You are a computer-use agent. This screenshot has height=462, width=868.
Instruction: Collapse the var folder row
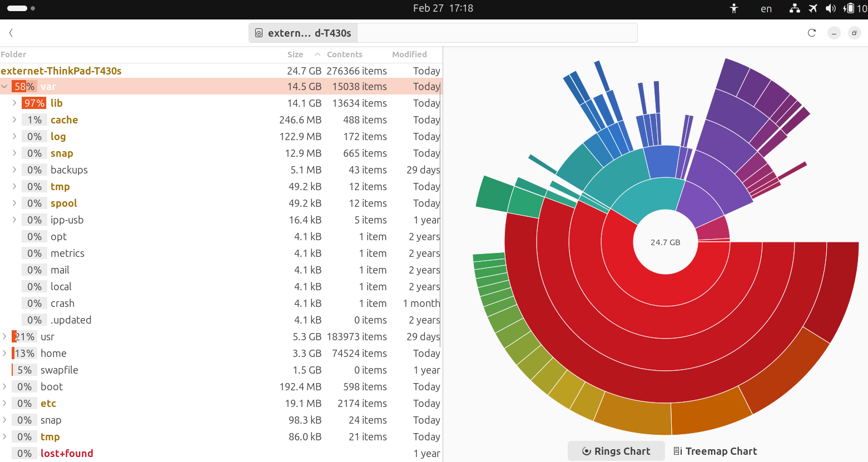click(5, 87)
